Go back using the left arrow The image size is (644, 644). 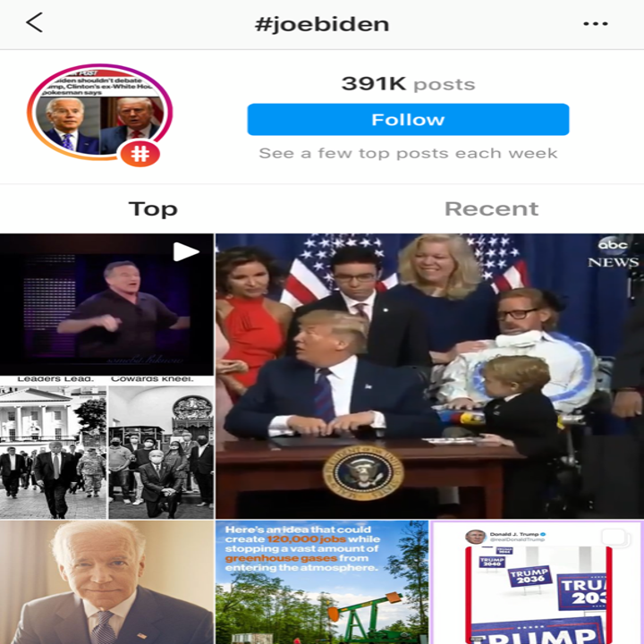click(35, 22)
